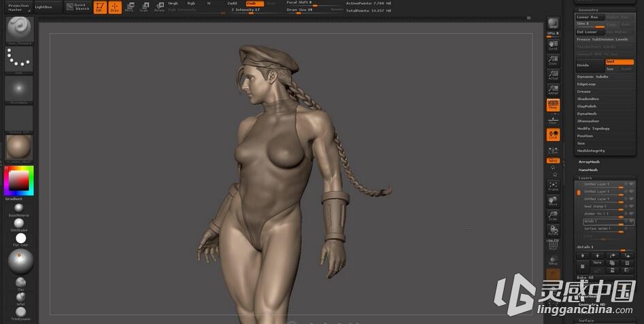This screenshot has width=644, height=324.
Task: Click the Divide button
Action: 590,65
